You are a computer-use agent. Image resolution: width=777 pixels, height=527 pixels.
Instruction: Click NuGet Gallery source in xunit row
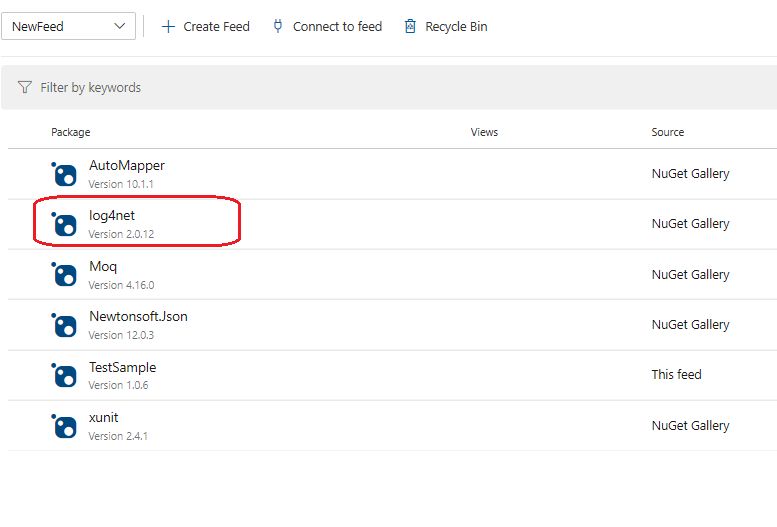(x=690, y=426)
